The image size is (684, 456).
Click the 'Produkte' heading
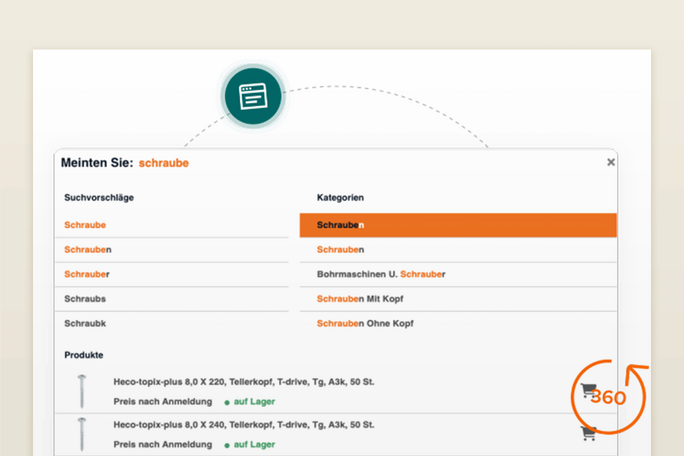click(84, 355)
